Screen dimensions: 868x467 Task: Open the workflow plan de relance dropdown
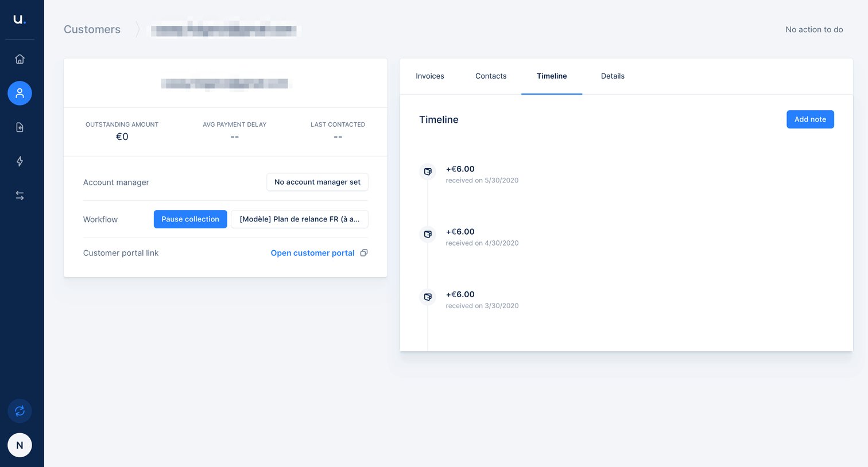tap(300, 219)
